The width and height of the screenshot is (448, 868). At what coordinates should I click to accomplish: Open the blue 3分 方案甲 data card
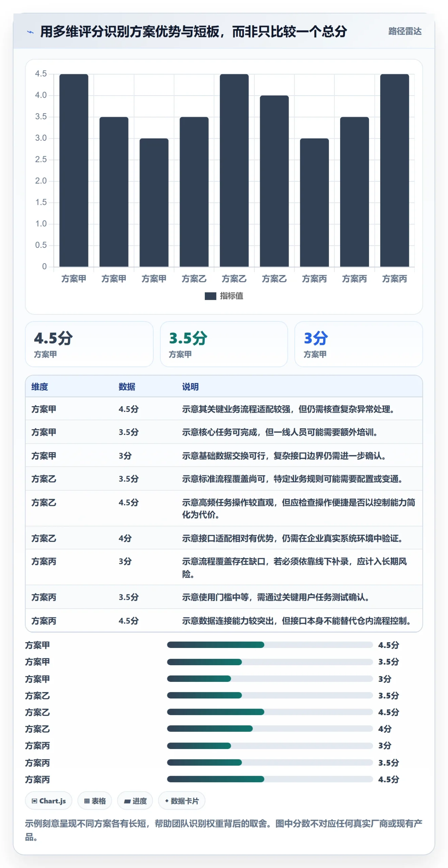point(358,344)
